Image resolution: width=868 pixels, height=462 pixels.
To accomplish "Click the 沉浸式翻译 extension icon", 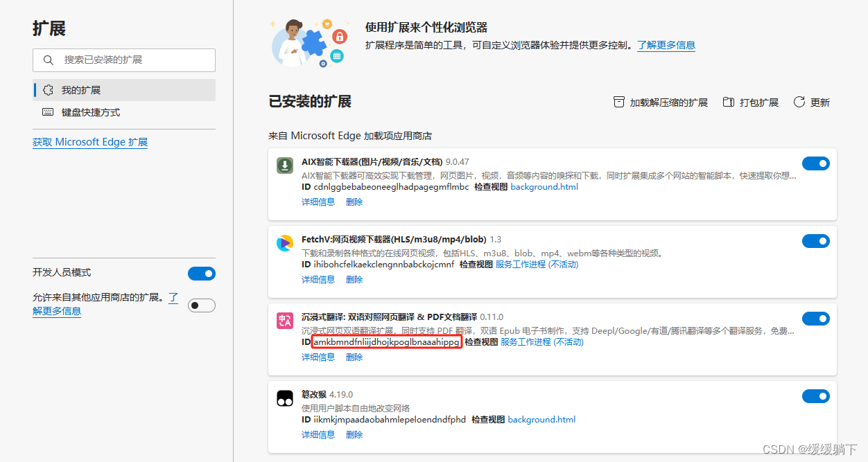I will [285, 321].
